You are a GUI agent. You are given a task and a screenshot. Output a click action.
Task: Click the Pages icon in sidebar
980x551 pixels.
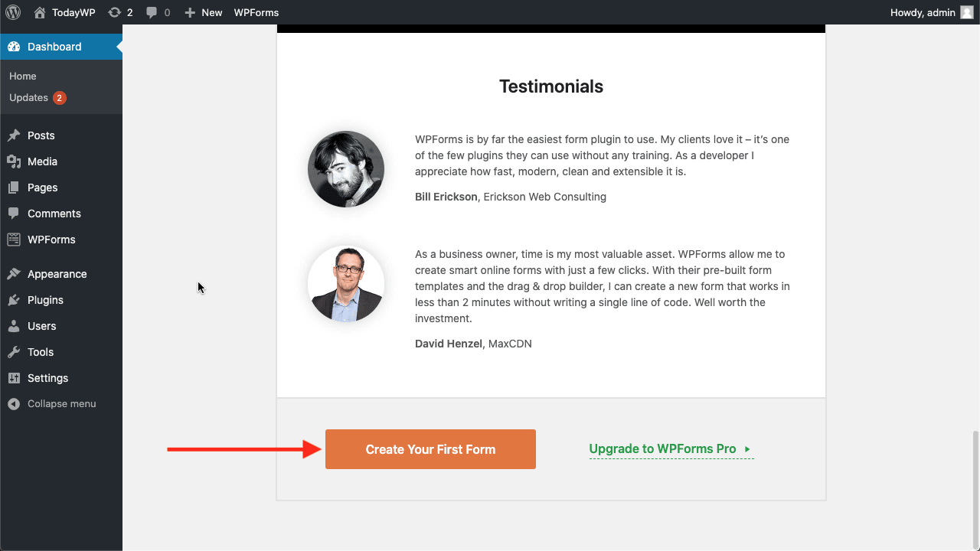pyautogui.click(x=14, y=187)
